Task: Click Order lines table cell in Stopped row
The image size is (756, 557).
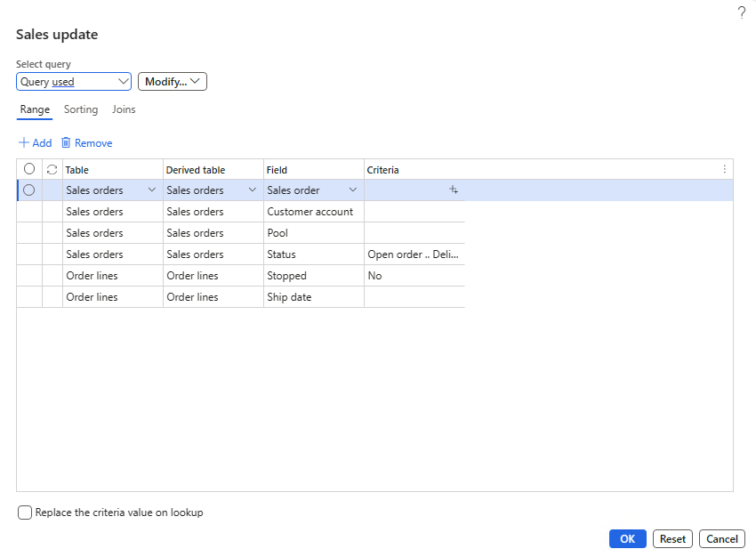Action: 113,275
